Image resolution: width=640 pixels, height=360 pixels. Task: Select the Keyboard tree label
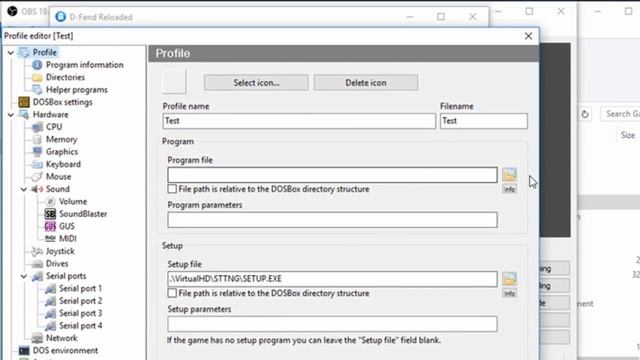coord(63,164)
